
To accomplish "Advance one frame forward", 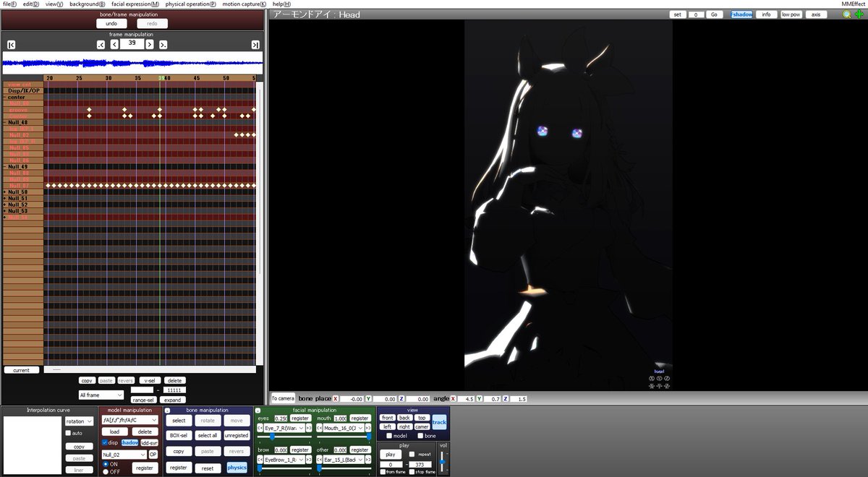I will tap(150, 44).
